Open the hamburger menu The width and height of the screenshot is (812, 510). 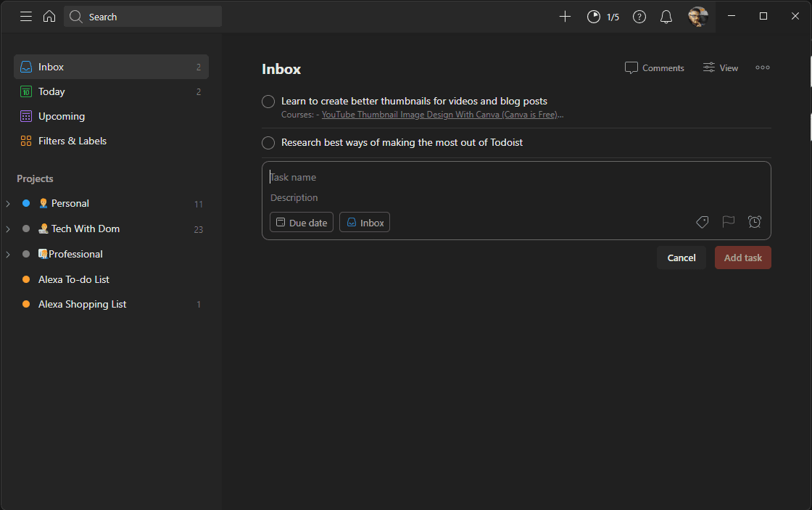pyautogui.click(x=26, y=17)
